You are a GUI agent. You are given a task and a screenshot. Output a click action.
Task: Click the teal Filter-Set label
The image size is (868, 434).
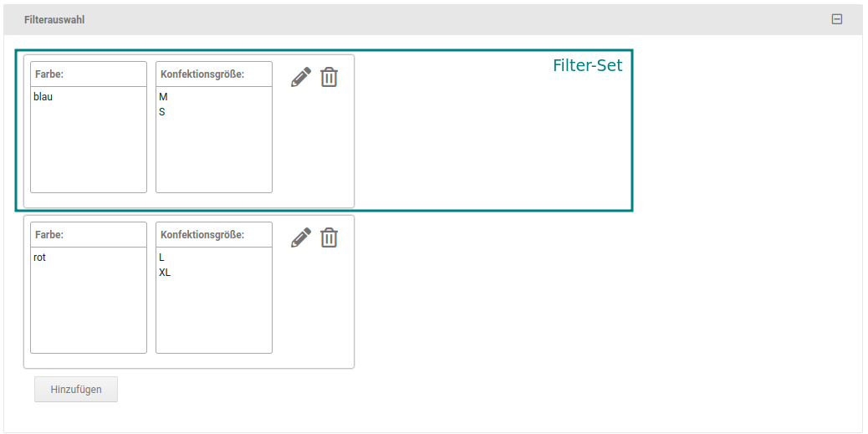click(x=587, y=65)
